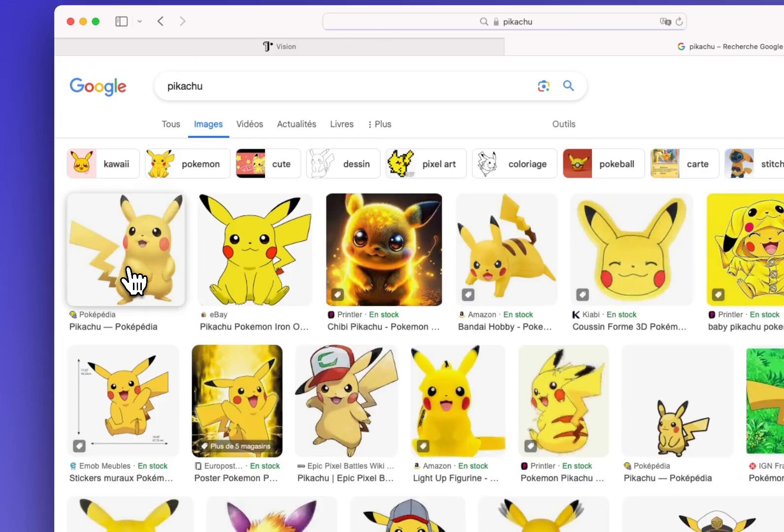Click the IGN source favicon

(x=752, y=466)
